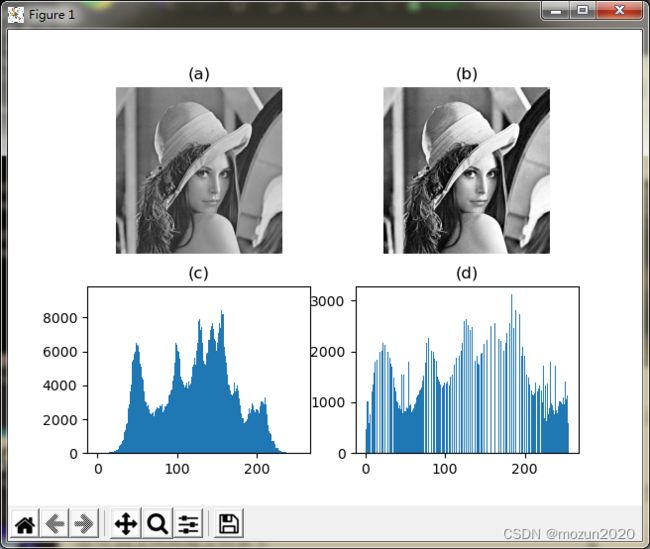This screenshot has height=549, width=650.
Task: Click inside histogram plot (d)
Action: point(468,370)
